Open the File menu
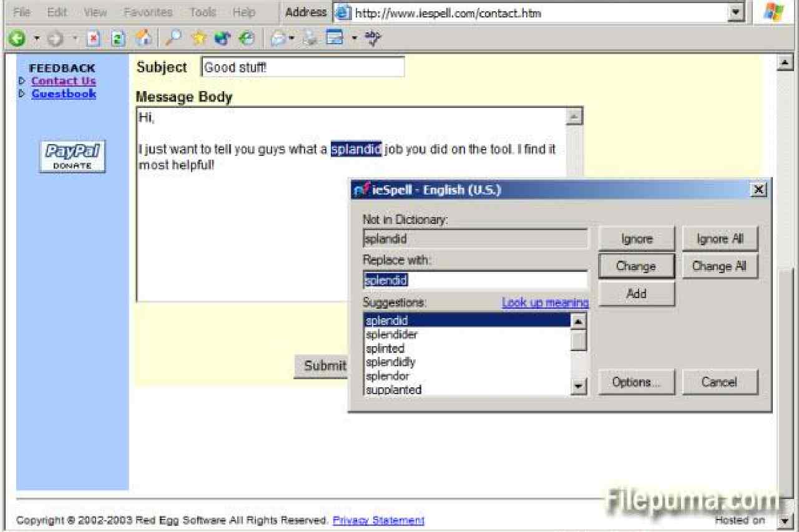Viewport: 799px width, 532px height. [21, 12]
